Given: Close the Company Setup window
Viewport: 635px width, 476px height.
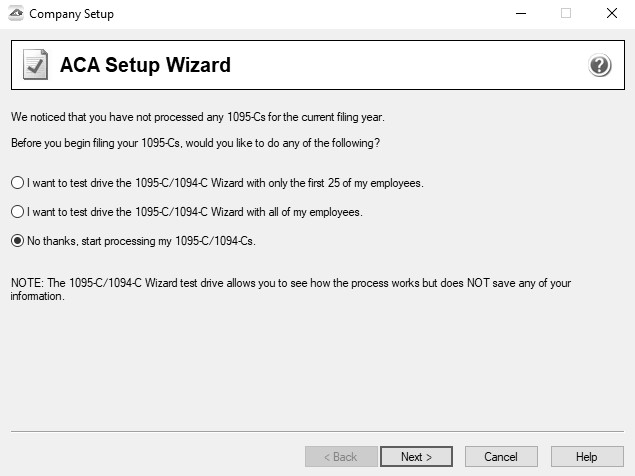Looking at the screenshot, I should (x=612, y=13).
